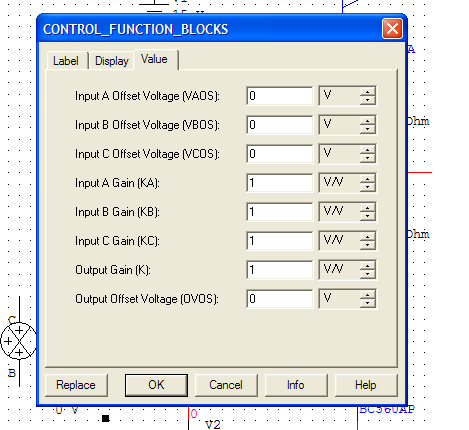Select the V2 source label in schematic
Image resolution: width=469 pixels, height=430 pixels.
213,425
